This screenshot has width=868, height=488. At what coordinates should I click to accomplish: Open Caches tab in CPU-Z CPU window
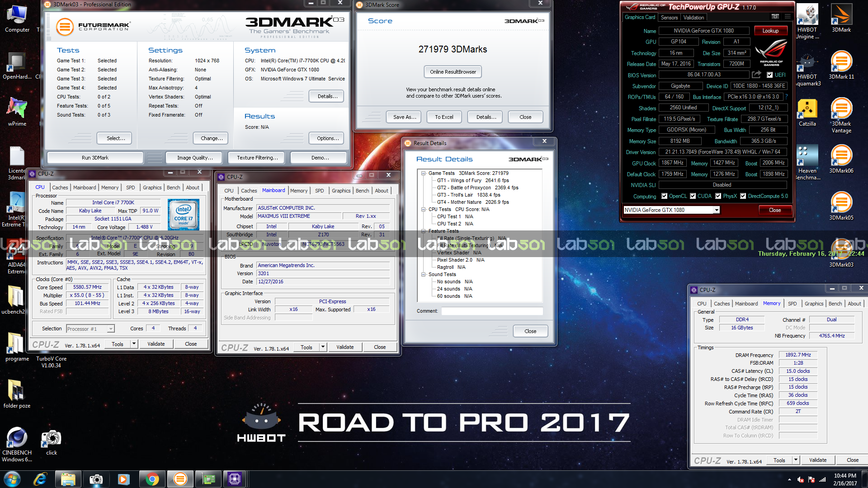pyautogui.click(x=60, y=188)
